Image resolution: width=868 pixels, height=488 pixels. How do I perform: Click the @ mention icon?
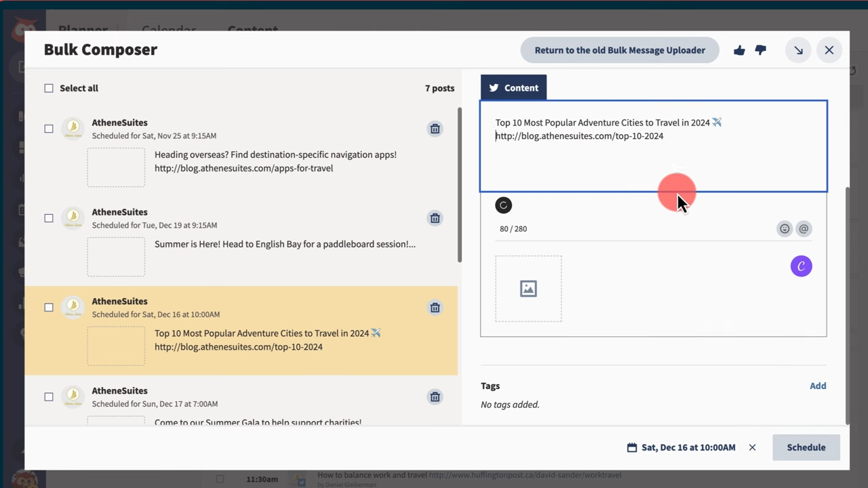804,229
